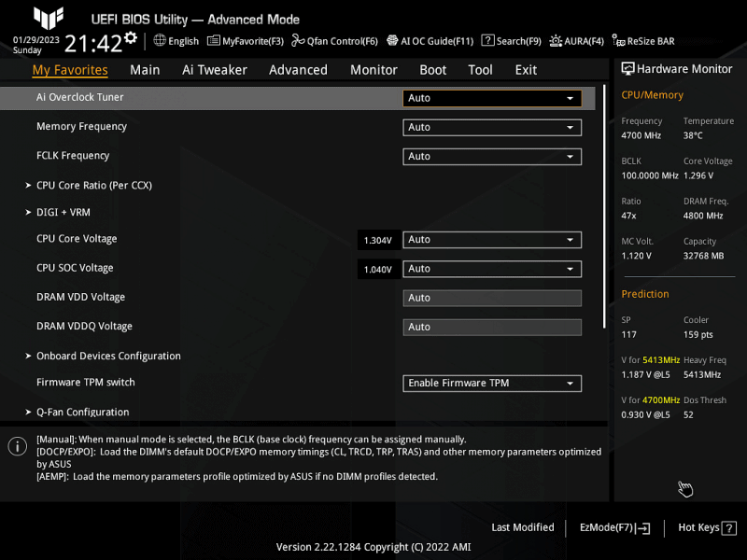The width and height of the screenshot is (747, 560).
Task: Open AI OC Guide(F11) icon
Action: coord(392,40)
